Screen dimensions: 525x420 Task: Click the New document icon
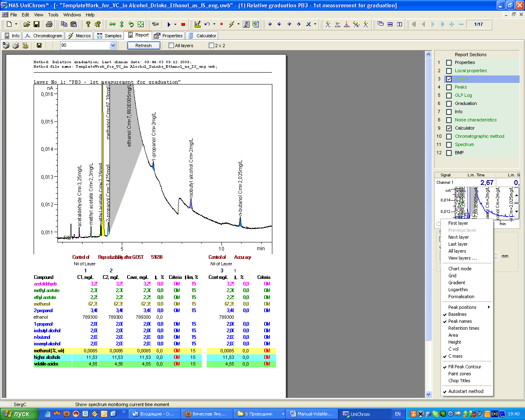click(x=9, y=25)
